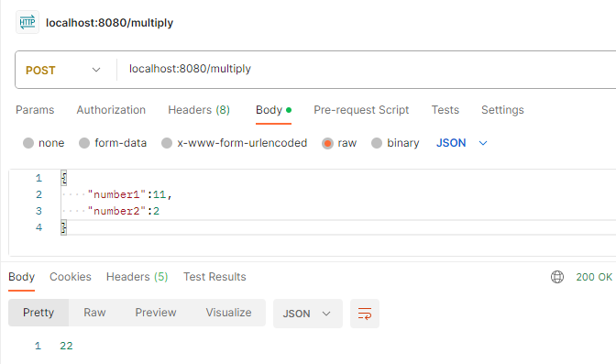
Task: Open the response JSON format dropdown
Action: [308, 314]
